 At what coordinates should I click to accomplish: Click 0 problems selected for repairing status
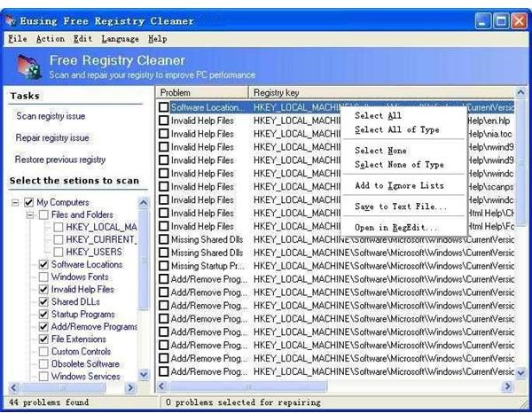(243, 402)
